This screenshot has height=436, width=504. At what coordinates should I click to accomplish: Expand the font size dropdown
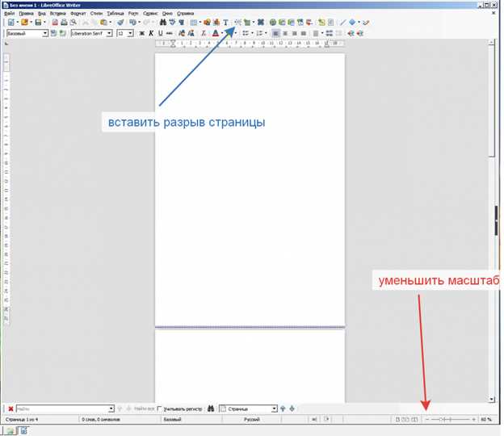coord(131,33)
